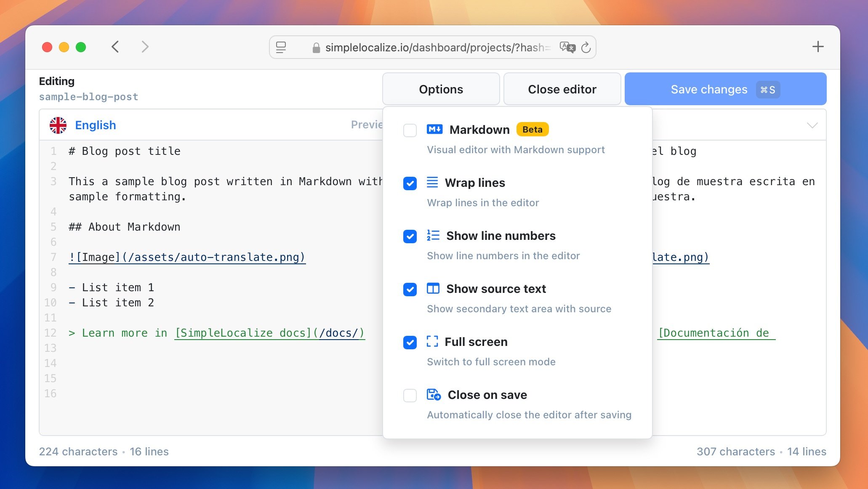
Task: Click the Save changes button
Action: (725, 89)
